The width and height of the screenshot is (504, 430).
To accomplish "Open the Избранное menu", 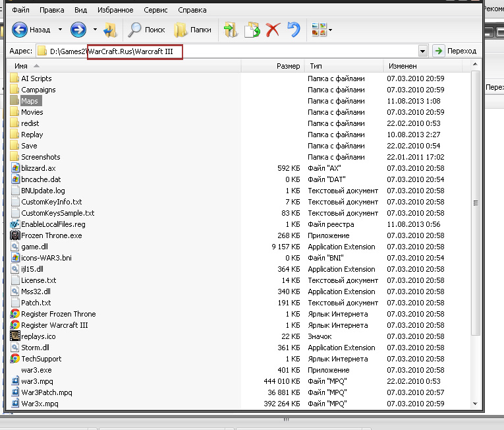I will pos(115,10).
